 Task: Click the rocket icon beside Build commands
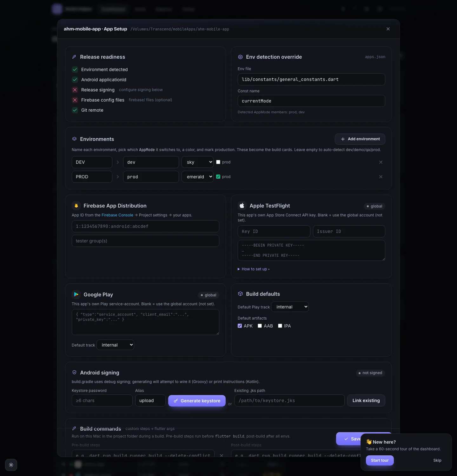[x=74, y=429]
